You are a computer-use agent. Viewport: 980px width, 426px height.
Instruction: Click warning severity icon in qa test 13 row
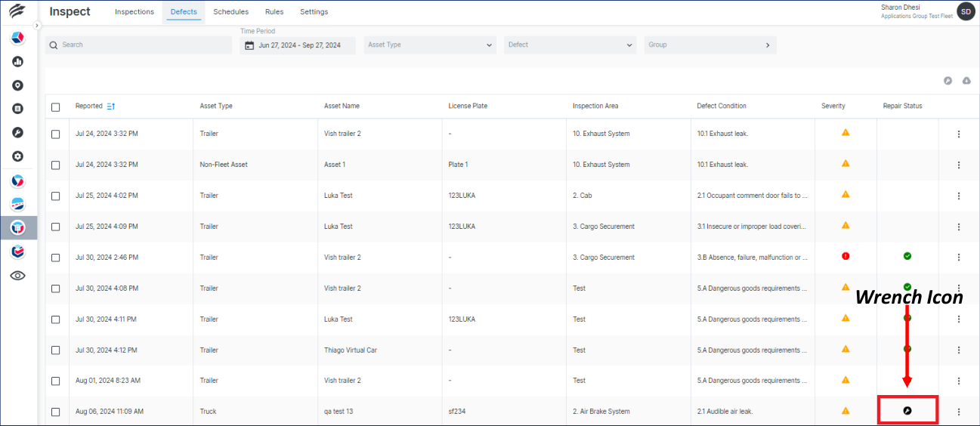click(846, 411)
